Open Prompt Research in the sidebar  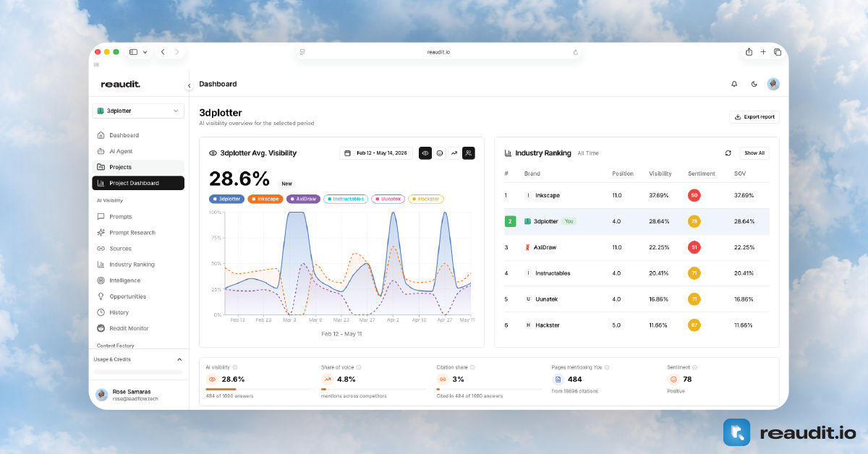(137, 232)
